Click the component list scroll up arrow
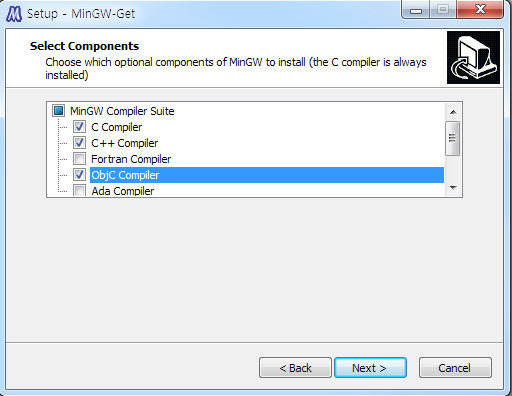 pos(453,112)
